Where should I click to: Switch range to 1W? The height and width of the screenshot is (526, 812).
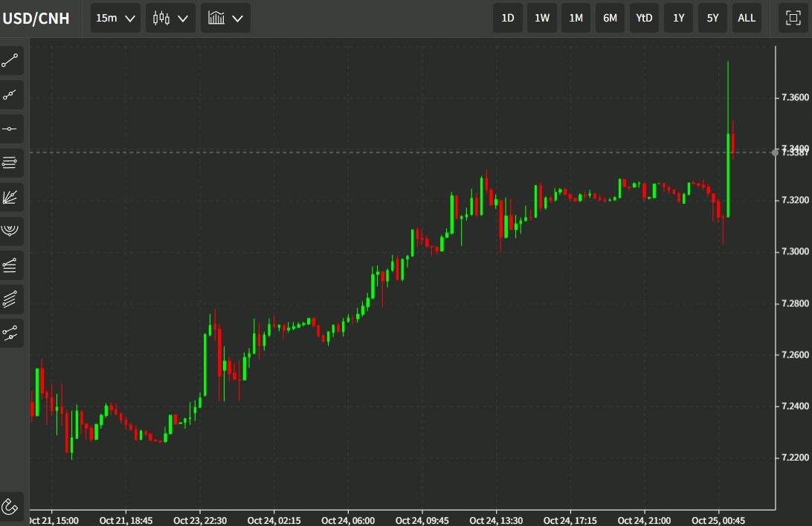coord(541,18)
